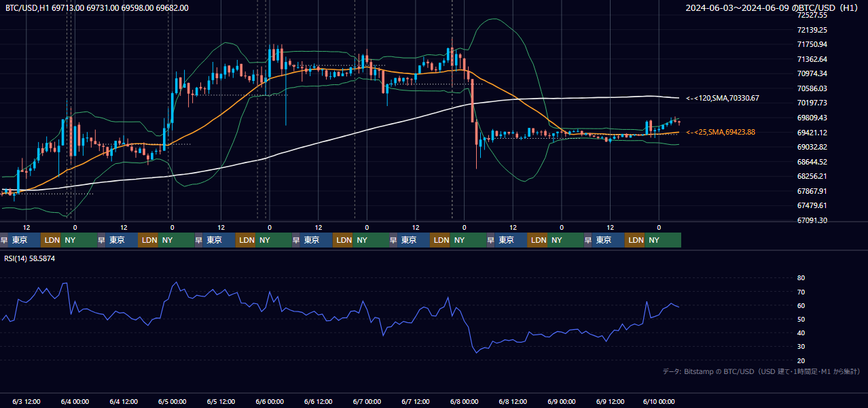Click the 6/5 00:00 date label
868x408 pixels.
pos(173,401)
